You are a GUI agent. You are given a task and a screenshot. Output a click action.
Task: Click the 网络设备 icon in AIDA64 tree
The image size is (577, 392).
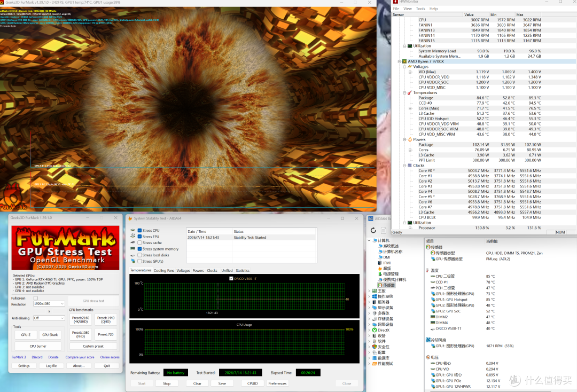coord(375,324)
